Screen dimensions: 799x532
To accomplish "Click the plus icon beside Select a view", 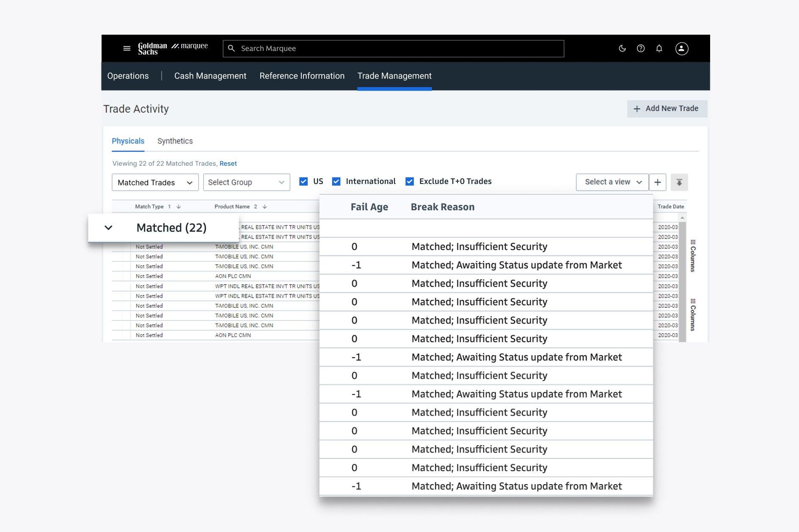I will (658, 182).
